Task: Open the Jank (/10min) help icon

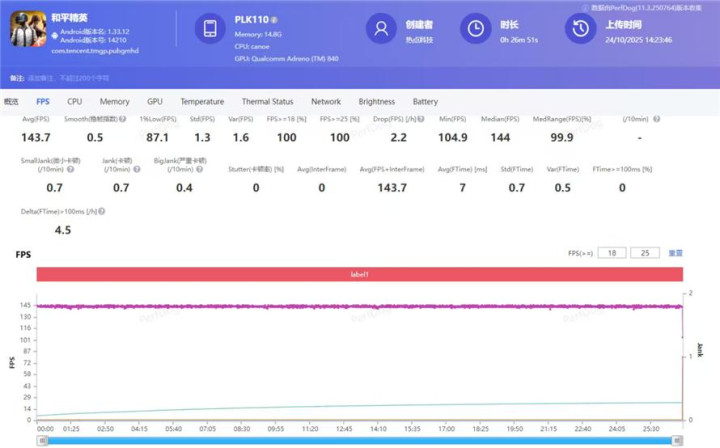Action: click(136, 169)
